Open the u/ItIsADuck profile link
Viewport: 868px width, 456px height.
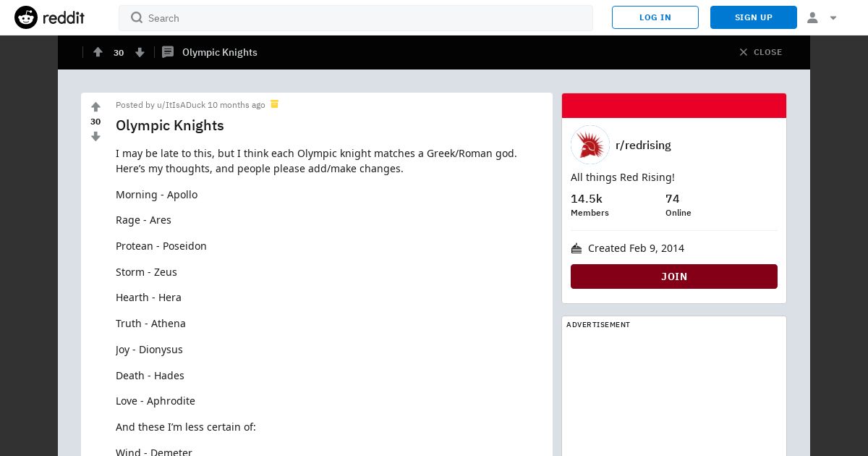(181, 105)
